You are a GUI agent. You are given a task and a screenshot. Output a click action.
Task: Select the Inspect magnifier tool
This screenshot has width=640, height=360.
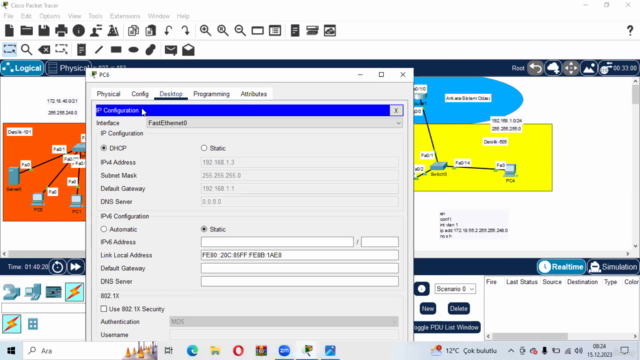(27, 50)
